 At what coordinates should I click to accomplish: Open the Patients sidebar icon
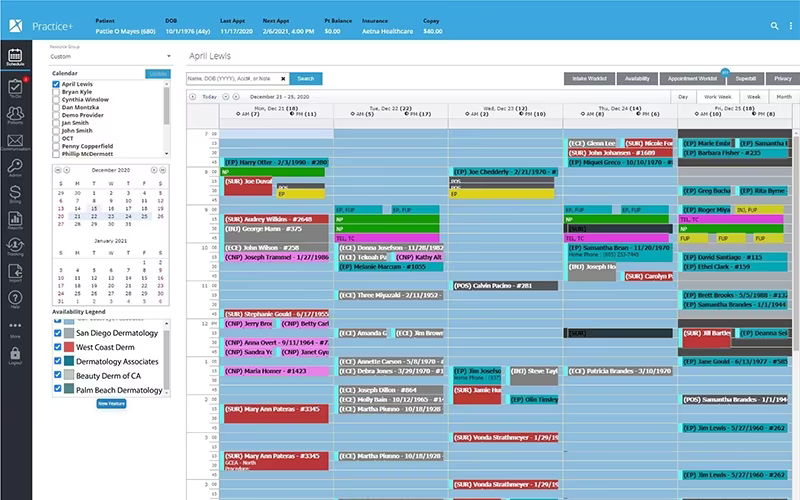point(15,115)
